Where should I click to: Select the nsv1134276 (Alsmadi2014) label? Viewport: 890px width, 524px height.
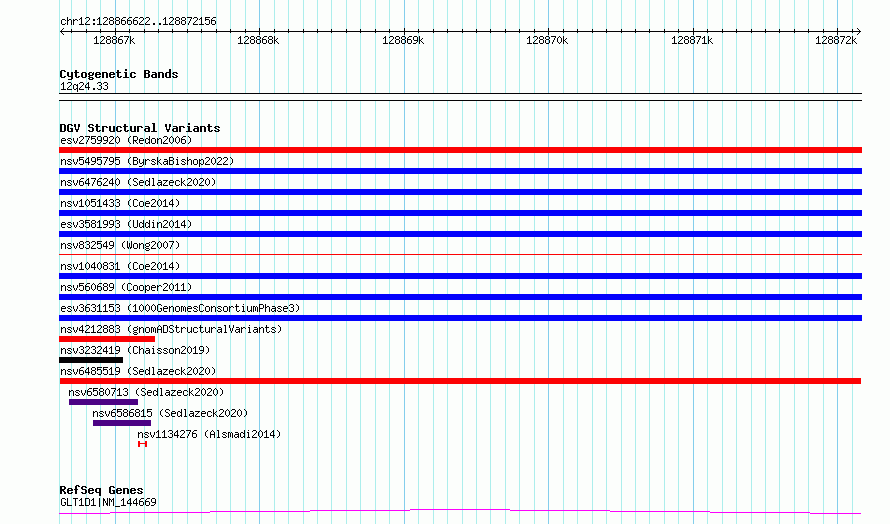(209, 434)
